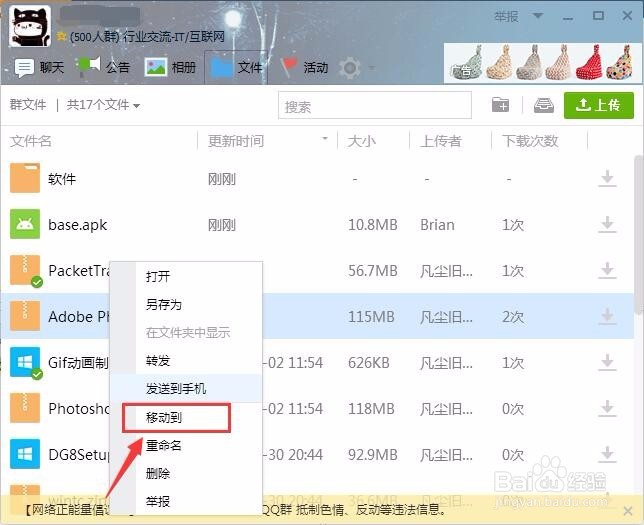Click the base.apk Android icon
This screenshot has height=525, width=644.
coord(25,224)
